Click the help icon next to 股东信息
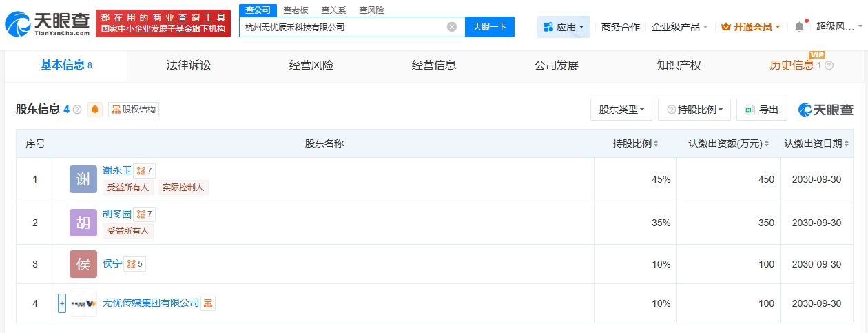 [x=77, y=110]
